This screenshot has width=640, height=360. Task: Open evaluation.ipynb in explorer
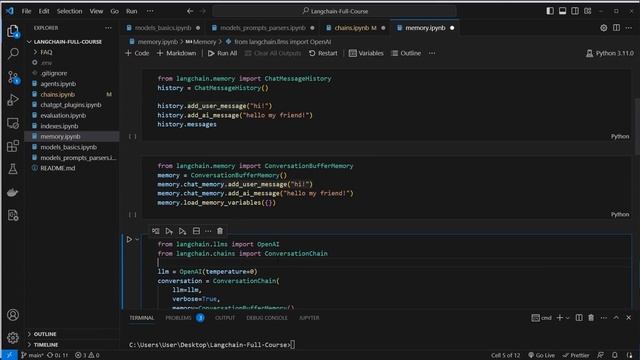coord(63,115)
